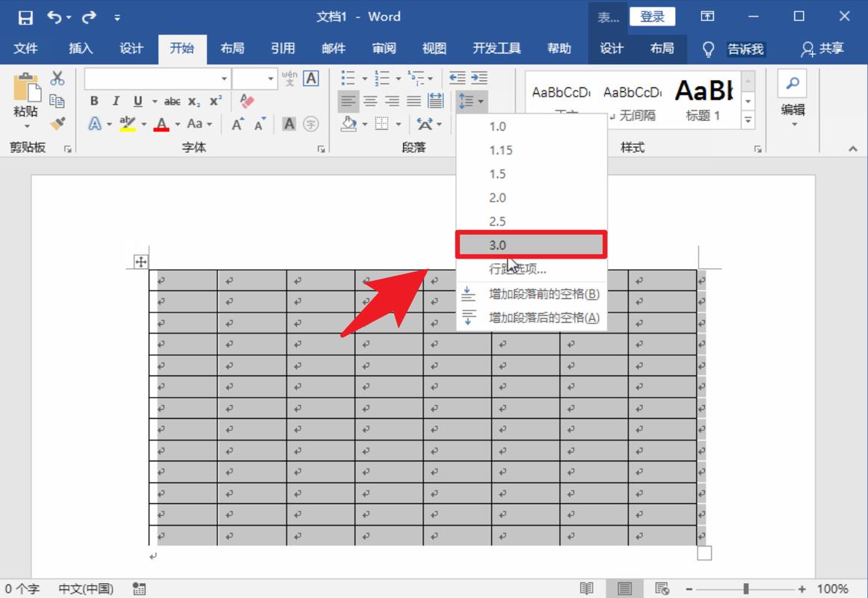The image size is (868, 598).
Task: Toggle Bold formatting
Action: [94, 101]
